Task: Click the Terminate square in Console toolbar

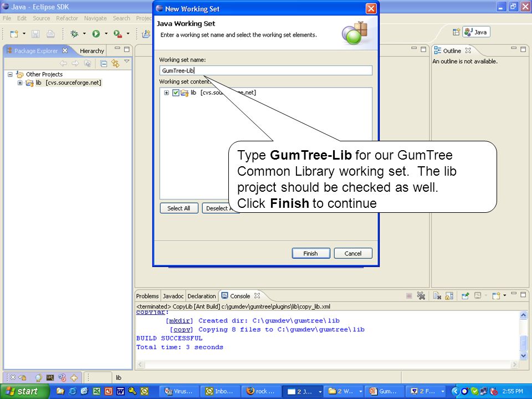Action: pyautogui.click(x=409, y=296)
